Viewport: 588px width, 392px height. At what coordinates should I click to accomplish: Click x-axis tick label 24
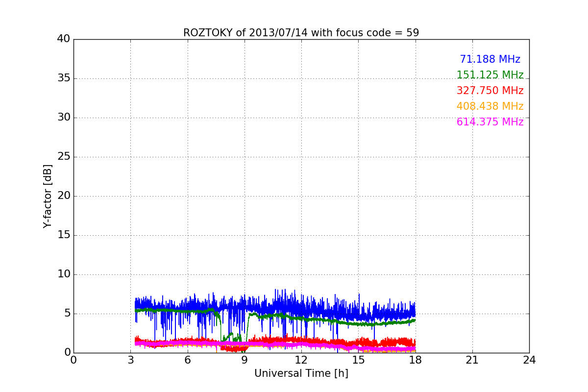529,360
